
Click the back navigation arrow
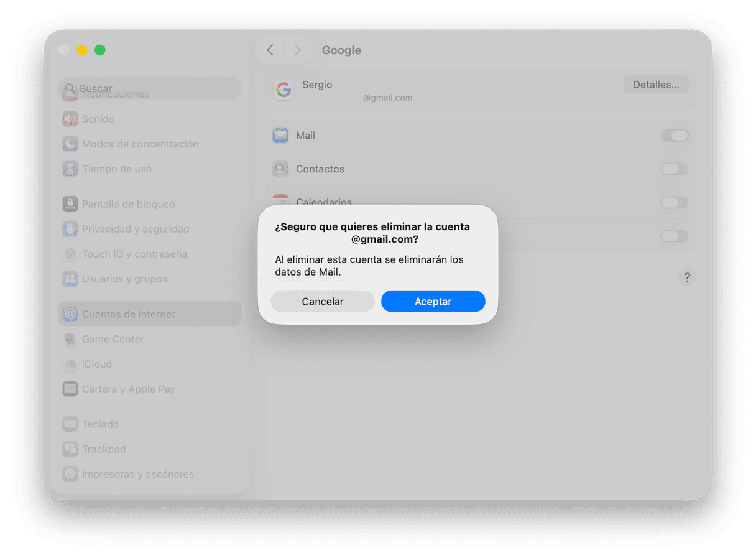pos(269,50)
